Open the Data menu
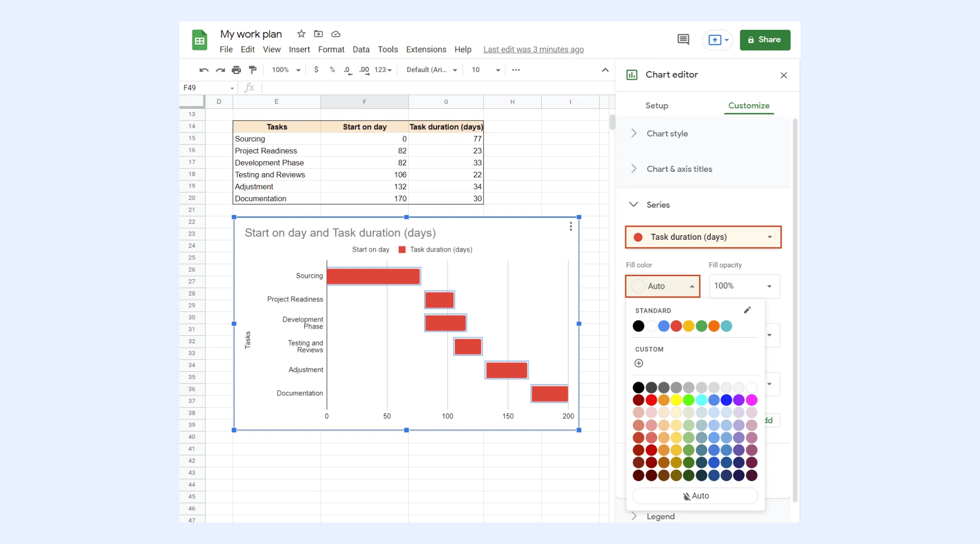 [x=361, y=49]
